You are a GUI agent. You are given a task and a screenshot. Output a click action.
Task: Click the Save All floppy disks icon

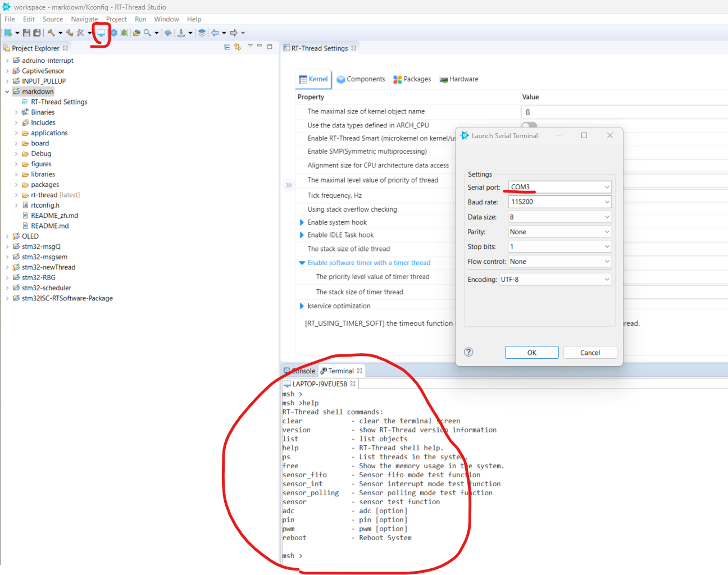click(37, 33)
